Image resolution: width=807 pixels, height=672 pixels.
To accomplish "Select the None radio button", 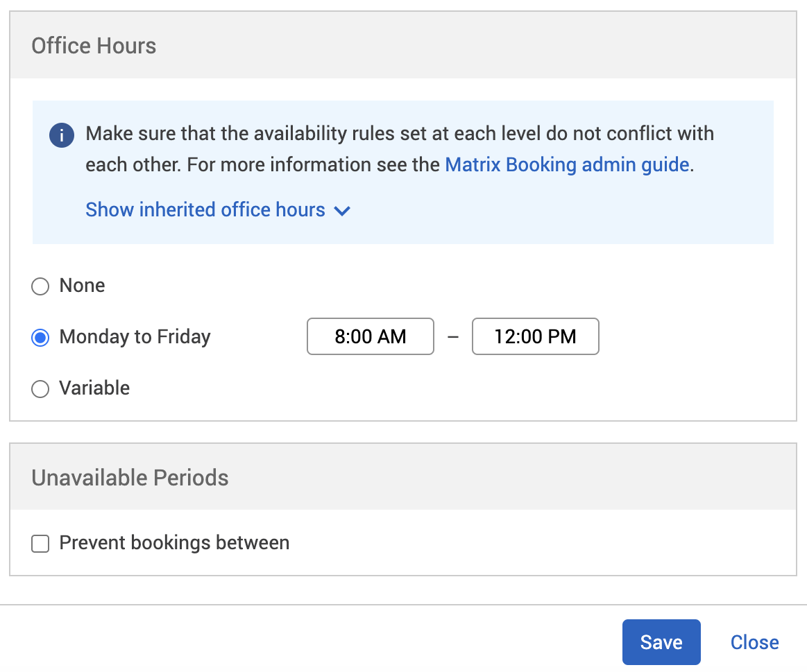I will (x=41, y=286).
